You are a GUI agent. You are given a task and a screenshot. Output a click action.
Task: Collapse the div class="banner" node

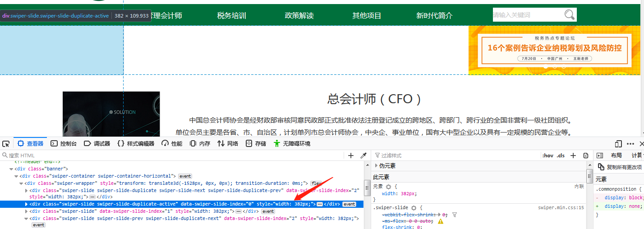(11, 169)
